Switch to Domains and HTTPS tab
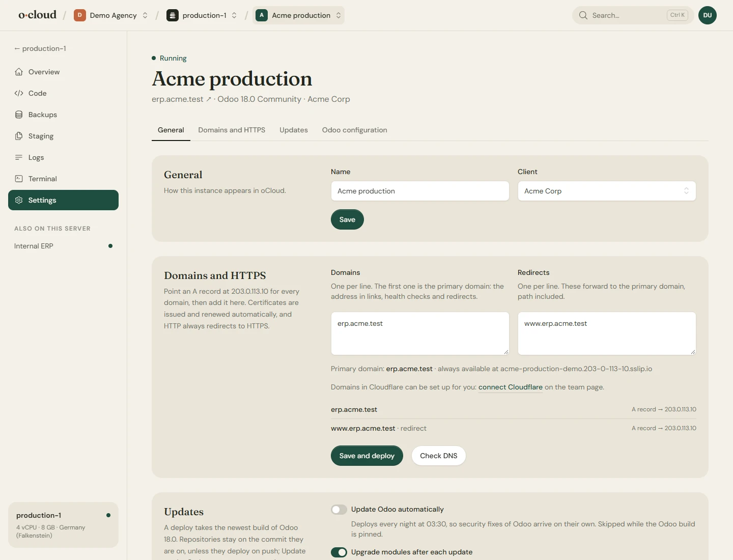 coord(232,130)
